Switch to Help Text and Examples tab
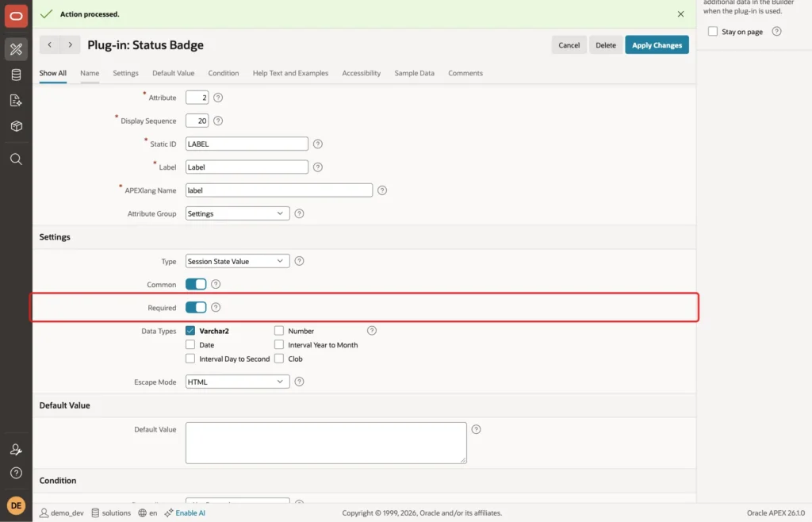 pos(290,73)
